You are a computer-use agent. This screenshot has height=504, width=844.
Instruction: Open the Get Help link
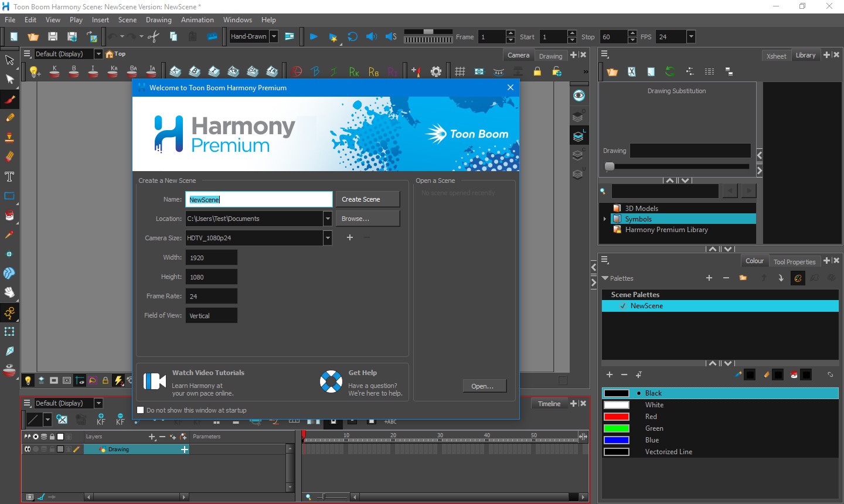point(362,373)
